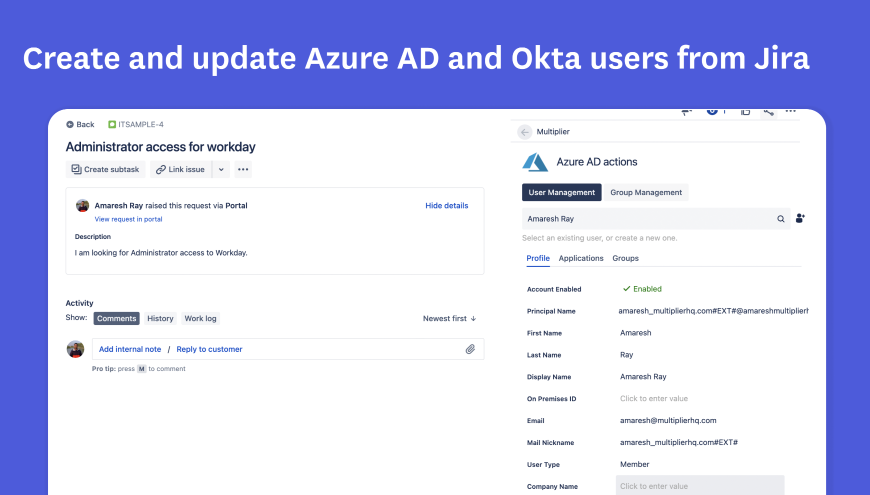This screenshot has width=870, height=495.
Task: Click Add internal note
Action: coord(130,349)
